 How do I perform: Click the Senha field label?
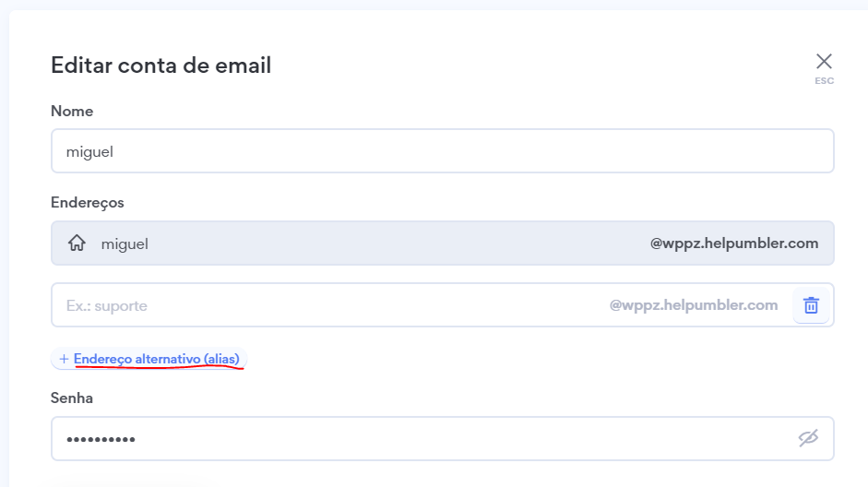72,398
